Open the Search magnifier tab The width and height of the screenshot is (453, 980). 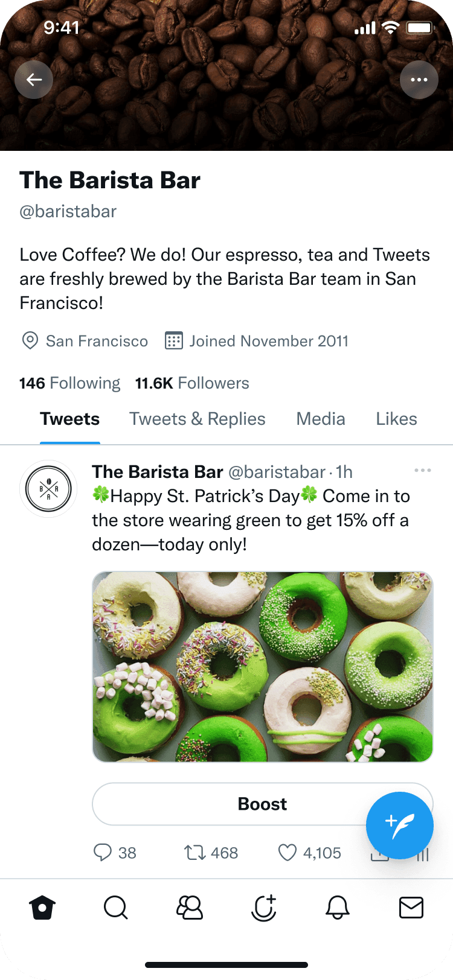(x=115, y=907)
